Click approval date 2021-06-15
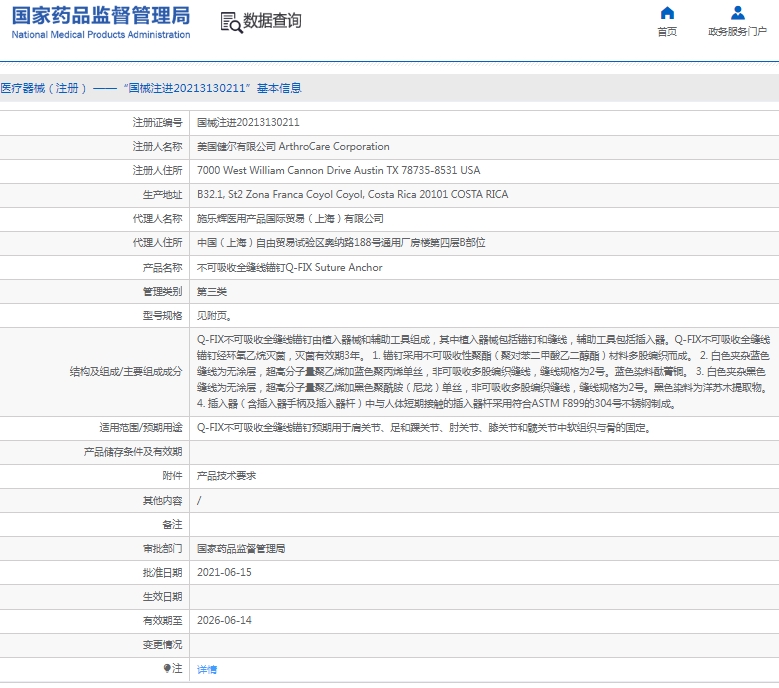Screen dimensions: 779x688 pyautogui.click(x=224, y=572)
